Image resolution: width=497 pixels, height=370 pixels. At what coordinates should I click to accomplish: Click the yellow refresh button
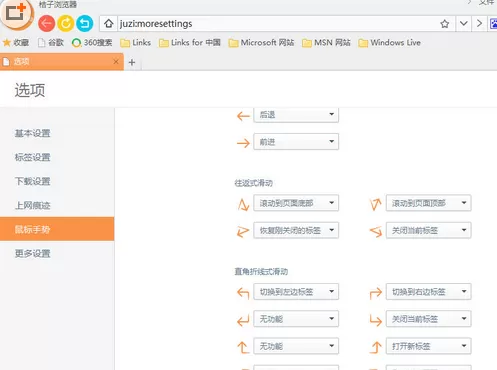pos(66,24)
